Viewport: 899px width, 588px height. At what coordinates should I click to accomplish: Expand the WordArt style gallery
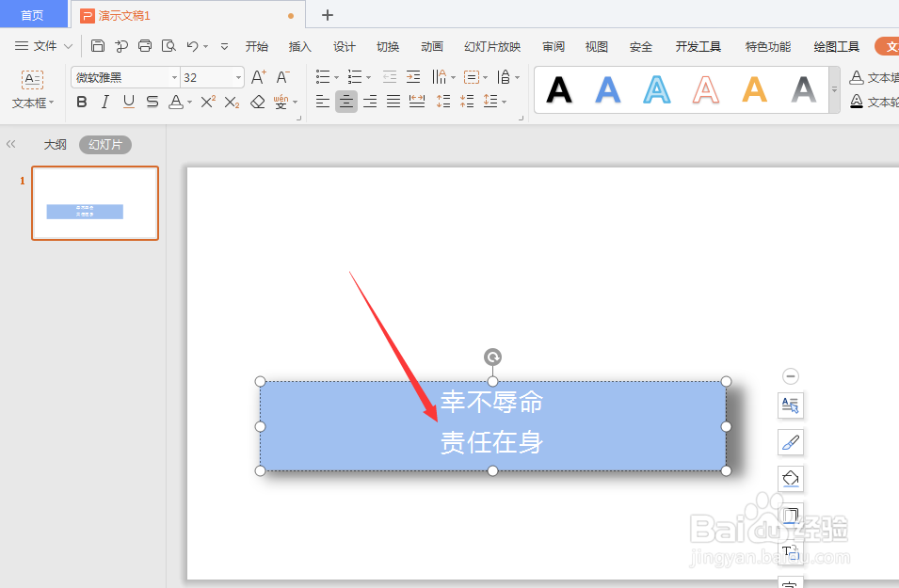834,90
